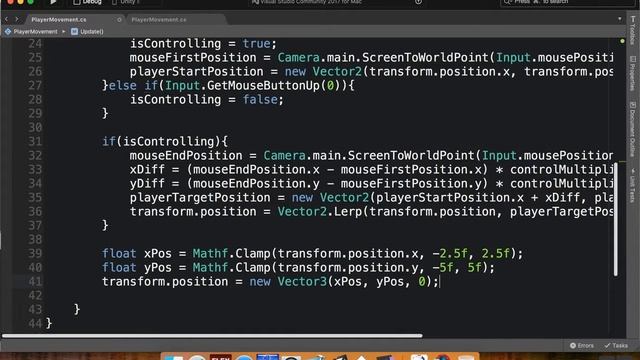Open the Toolbox side panel
Screen dimensions: 640x360
[x=633, y=31]
